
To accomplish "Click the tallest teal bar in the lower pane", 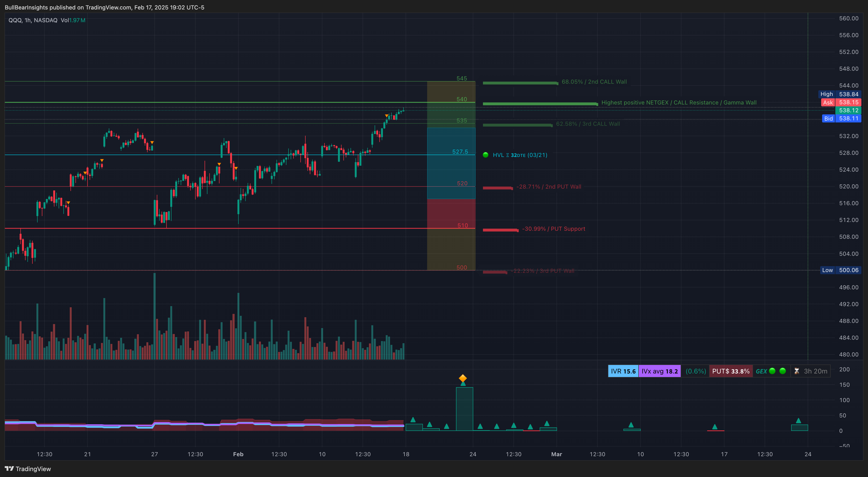I will coord(464,409).
